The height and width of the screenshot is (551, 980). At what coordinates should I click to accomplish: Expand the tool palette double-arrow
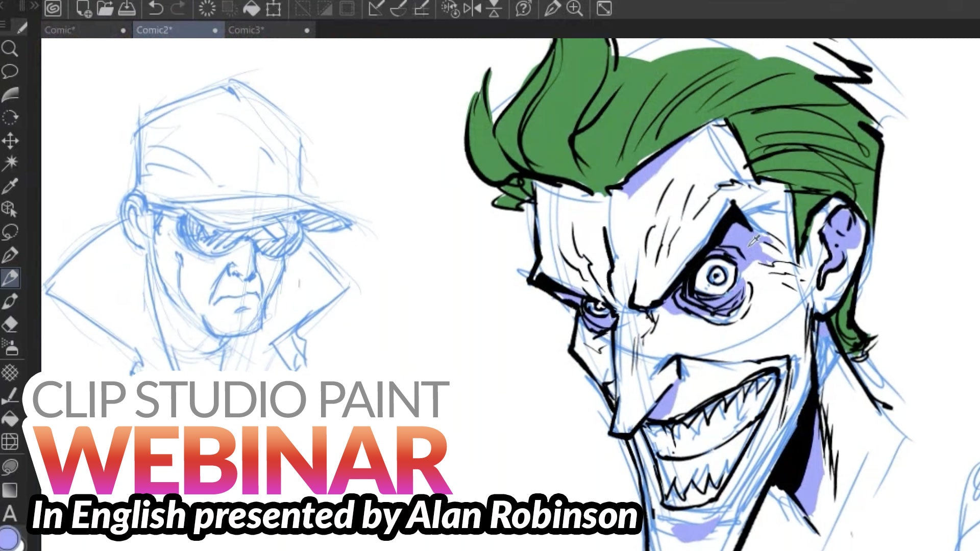(x=34, y=6)
